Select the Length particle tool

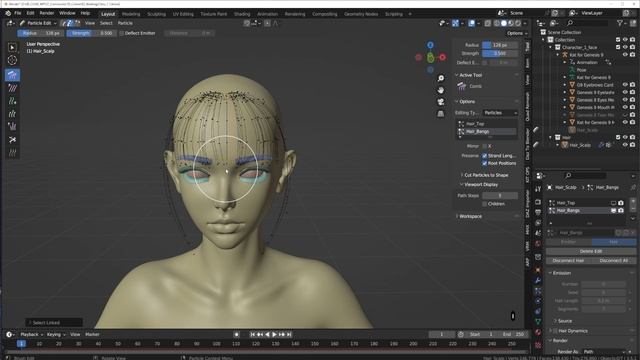pos(12,114)
